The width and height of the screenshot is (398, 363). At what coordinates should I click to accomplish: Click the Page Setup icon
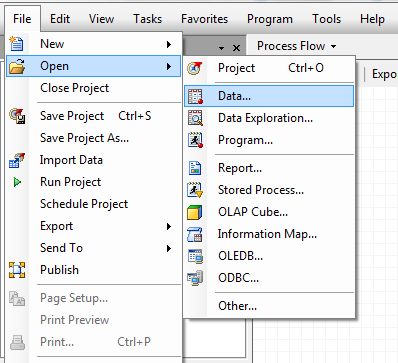pos(17,298)
